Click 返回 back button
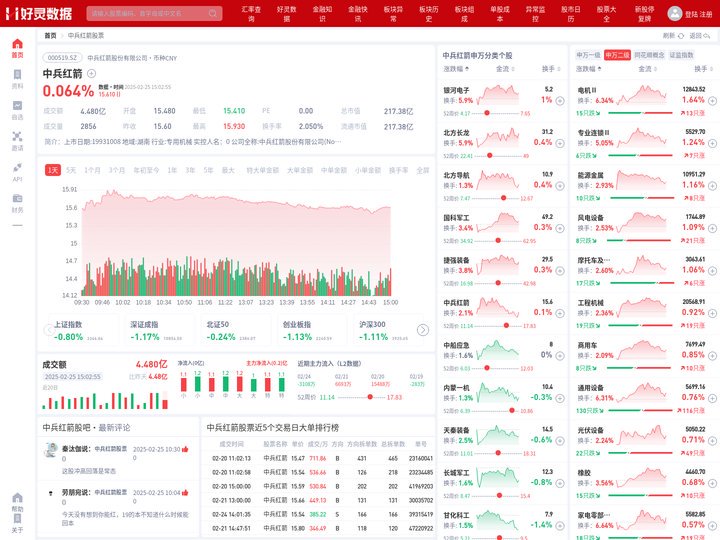The image size is (720, 540). [700, 35]
